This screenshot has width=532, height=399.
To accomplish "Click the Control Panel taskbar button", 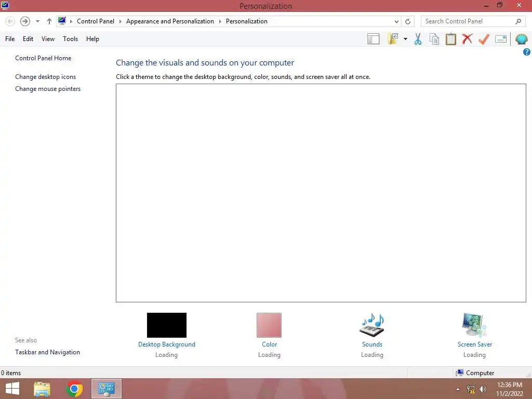I will click(x=106, y=389).
